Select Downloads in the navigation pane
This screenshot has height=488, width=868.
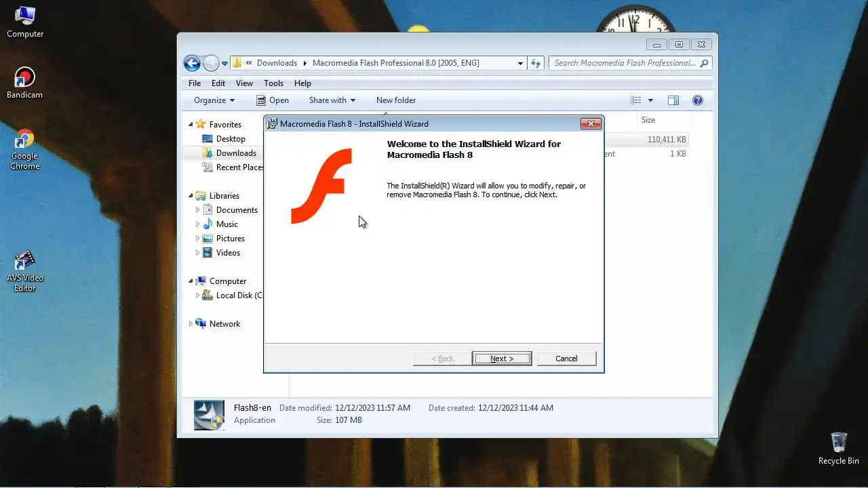coord(236,153)
